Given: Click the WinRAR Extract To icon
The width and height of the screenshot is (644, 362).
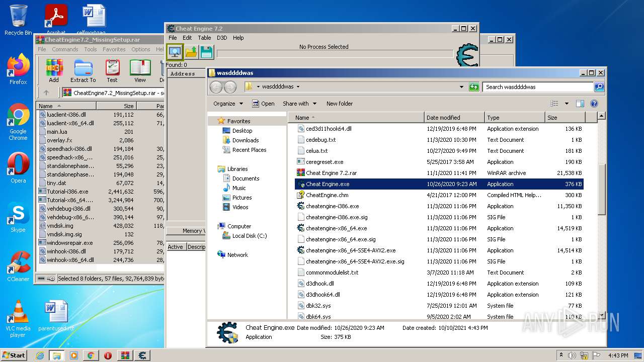Looking at the screenshot, I should click(x=83, y=71).
